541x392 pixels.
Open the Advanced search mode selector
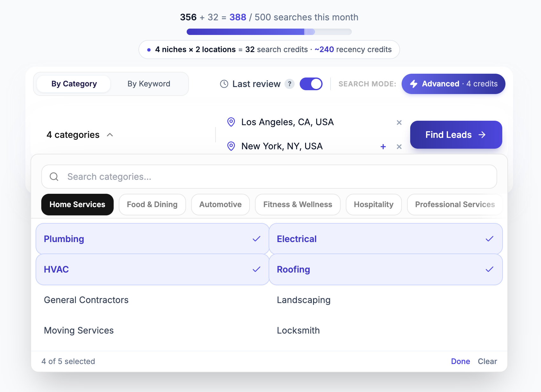coord(453,84)
